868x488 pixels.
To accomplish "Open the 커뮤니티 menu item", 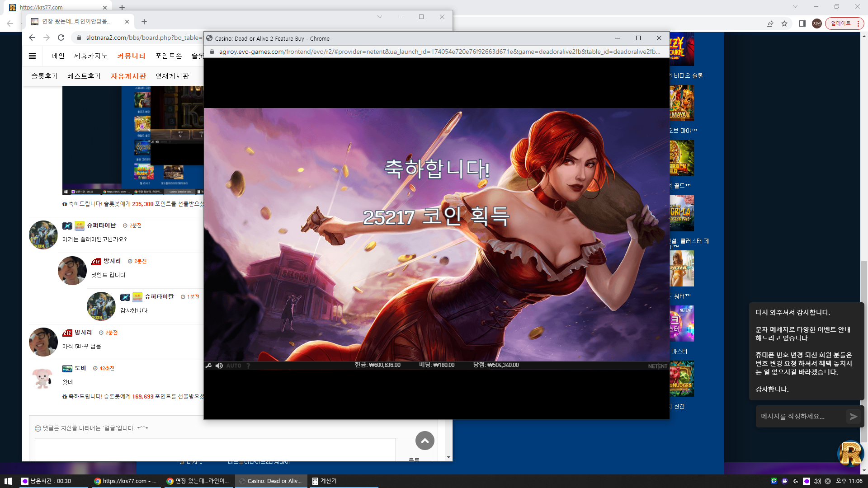I will pos(132,56).
